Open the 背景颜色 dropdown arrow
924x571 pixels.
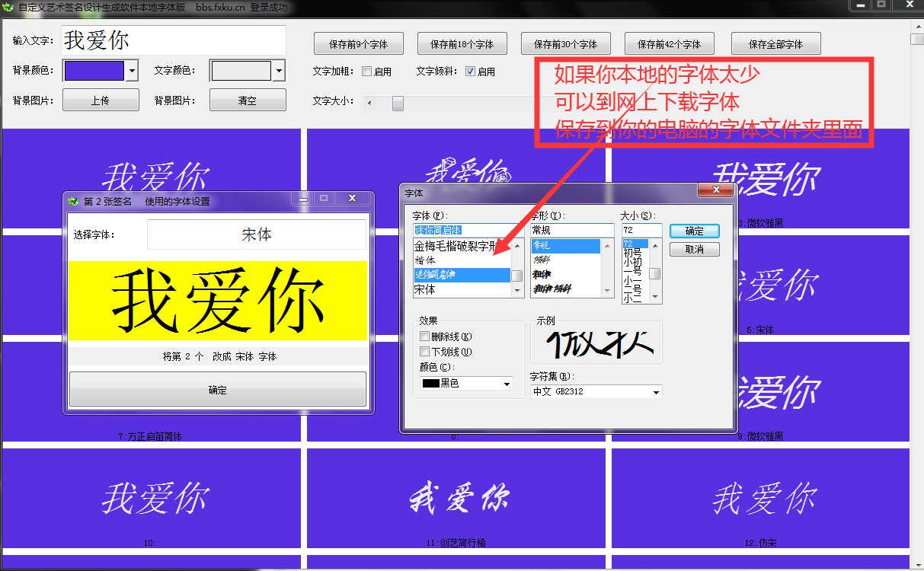[133, 71]
